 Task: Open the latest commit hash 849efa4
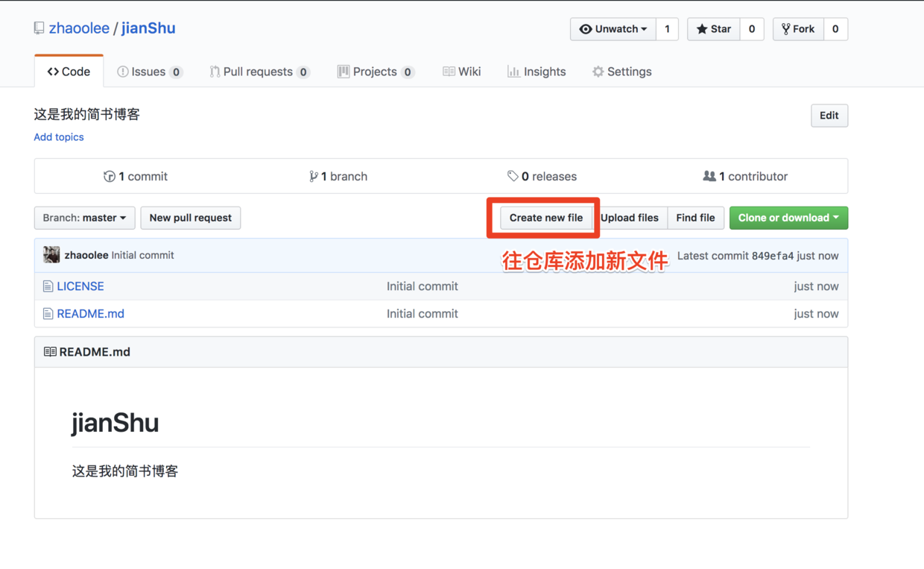[773, 256]
